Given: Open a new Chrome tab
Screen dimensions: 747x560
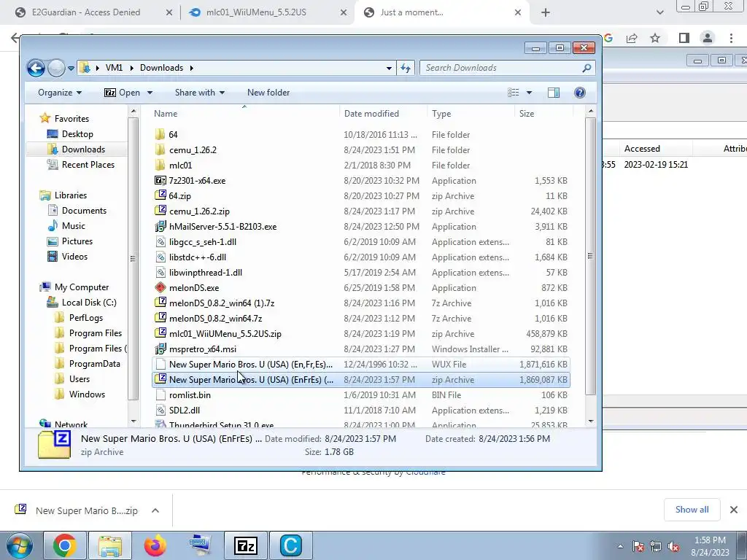Looking at the screenshot, I should point(546,13).
